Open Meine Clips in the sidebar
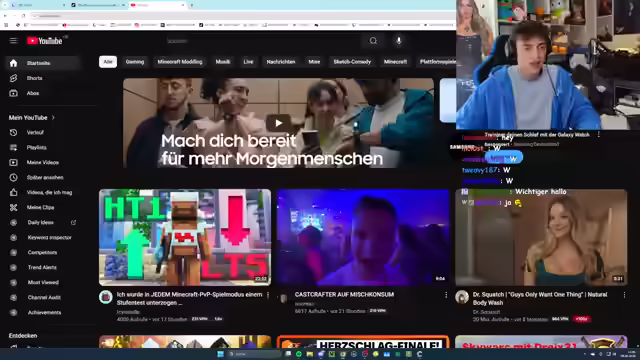Screen dimensions: 640x360 (43, 207)
